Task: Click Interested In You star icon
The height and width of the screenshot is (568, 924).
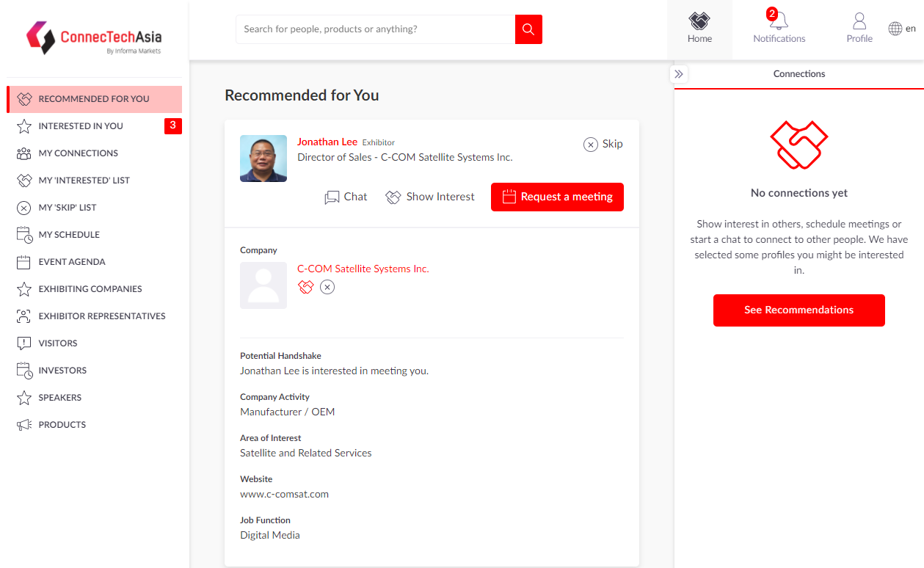Action: tap(24, 126)
